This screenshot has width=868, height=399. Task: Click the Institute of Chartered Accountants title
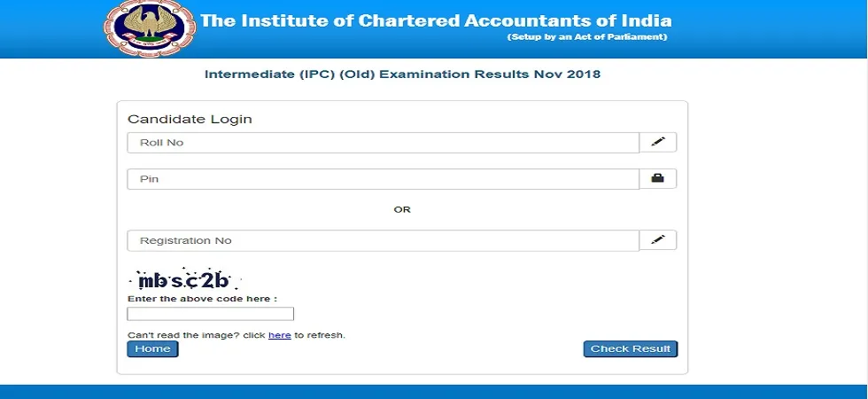[436, 21]
